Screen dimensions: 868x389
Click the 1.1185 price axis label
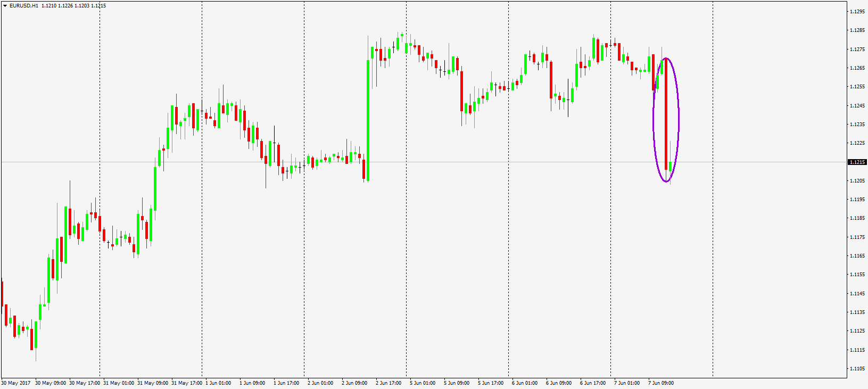pyautogui.click(x=857, y=218)
